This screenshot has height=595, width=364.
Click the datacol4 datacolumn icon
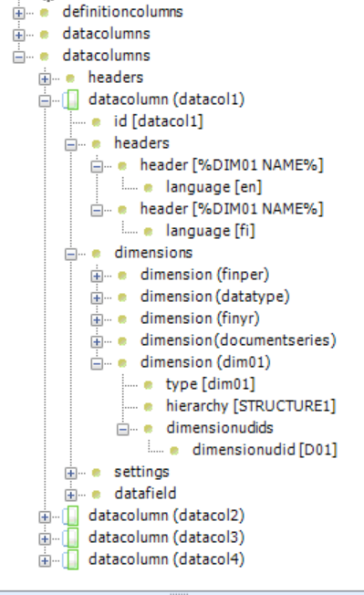click(x=71, y=559)
